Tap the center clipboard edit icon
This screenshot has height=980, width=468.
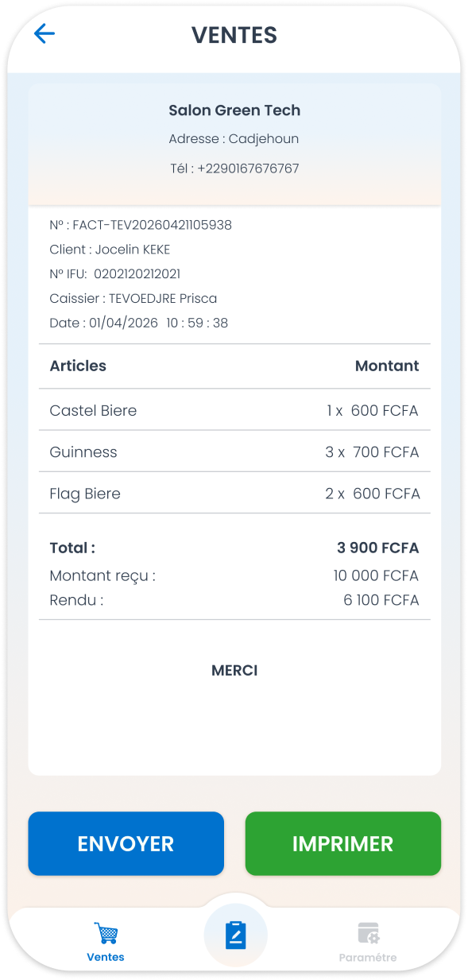pyautogui.click(x=235, y=935)
